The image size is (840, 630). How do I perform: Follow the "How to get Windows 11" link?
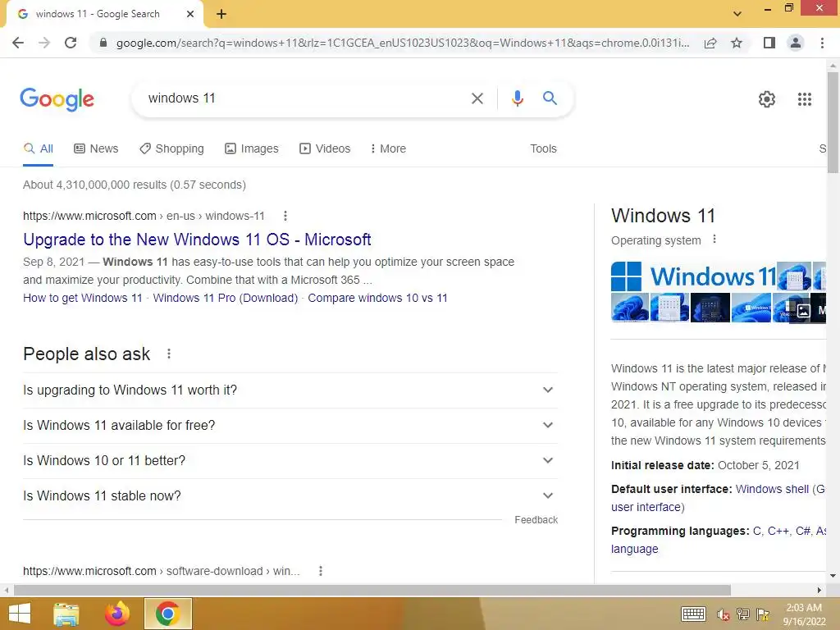pos(83,298)
